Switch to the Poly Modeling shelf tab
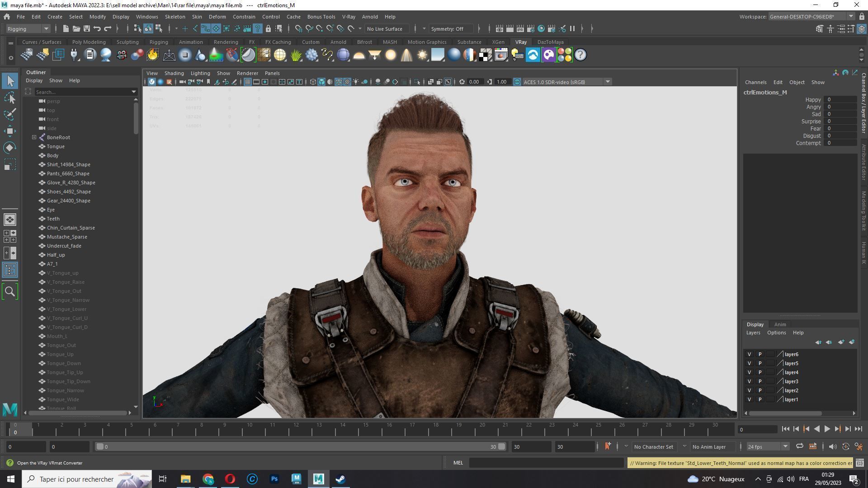868x488 pixels. [x=89, y=42]
